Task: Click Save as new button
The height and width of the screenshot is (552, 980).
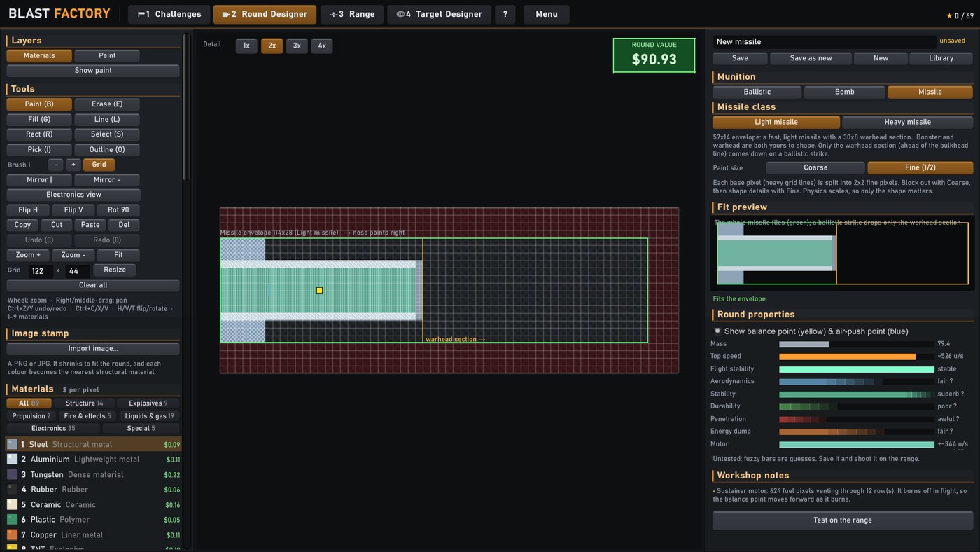Action: pos(811,59)
